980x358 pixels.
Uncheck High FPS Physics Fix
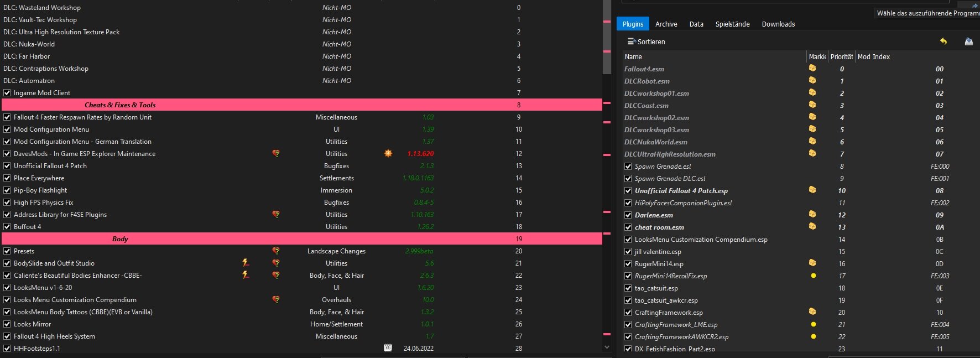click(x=7, y=203)
